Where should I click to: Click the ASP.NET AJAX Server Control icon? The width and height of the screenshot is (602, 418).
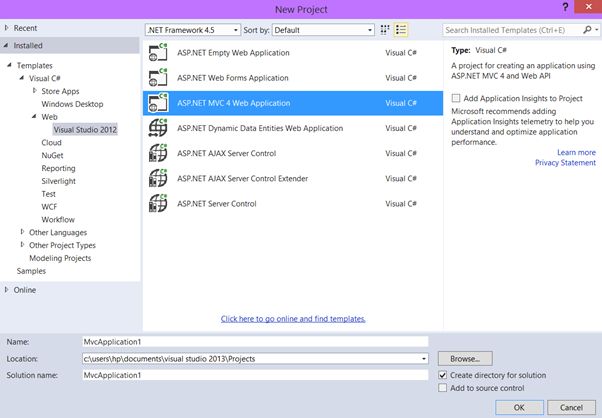pos(158,153)
